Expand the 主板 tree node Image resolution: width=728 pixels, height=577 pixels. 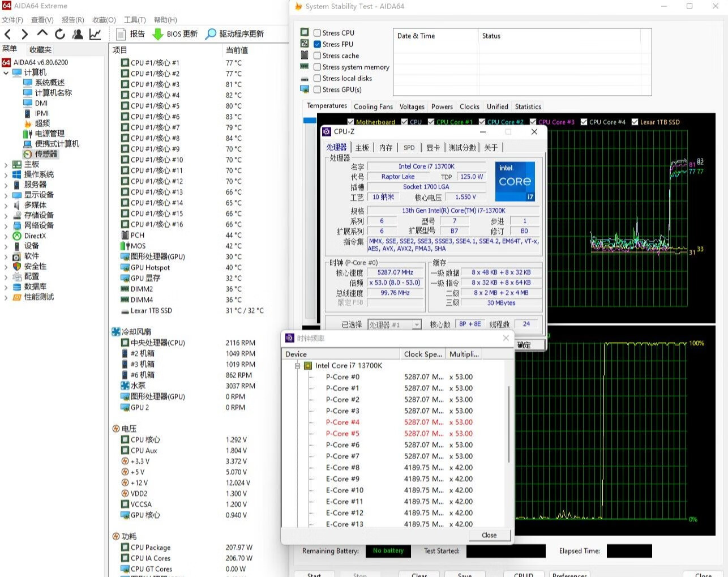pyautogui.click(x=6, y=165)
